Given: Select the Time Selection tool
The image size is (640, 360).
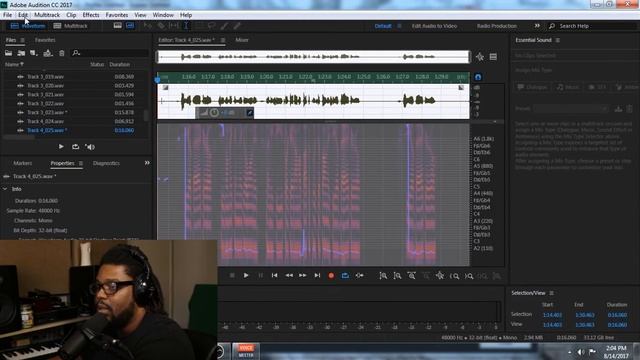Looking at the screenshot, I should tap(186, 26).
